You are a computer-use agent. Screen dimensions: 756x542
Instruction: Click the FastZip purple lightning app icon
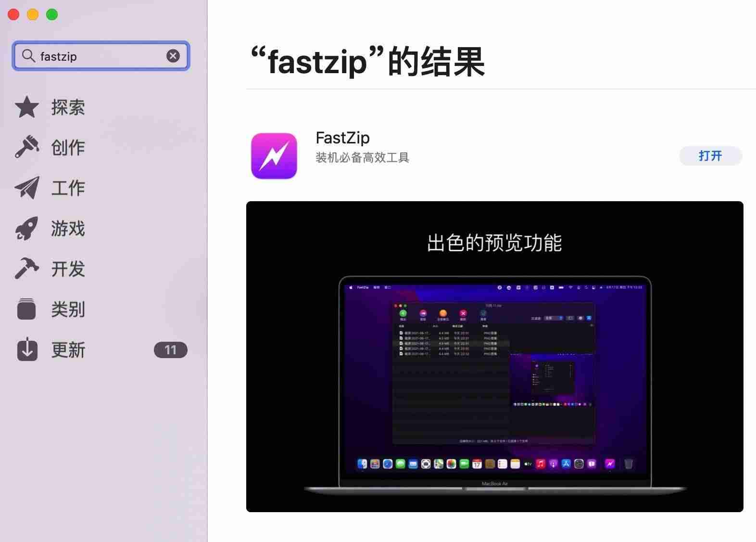point(274,156)
